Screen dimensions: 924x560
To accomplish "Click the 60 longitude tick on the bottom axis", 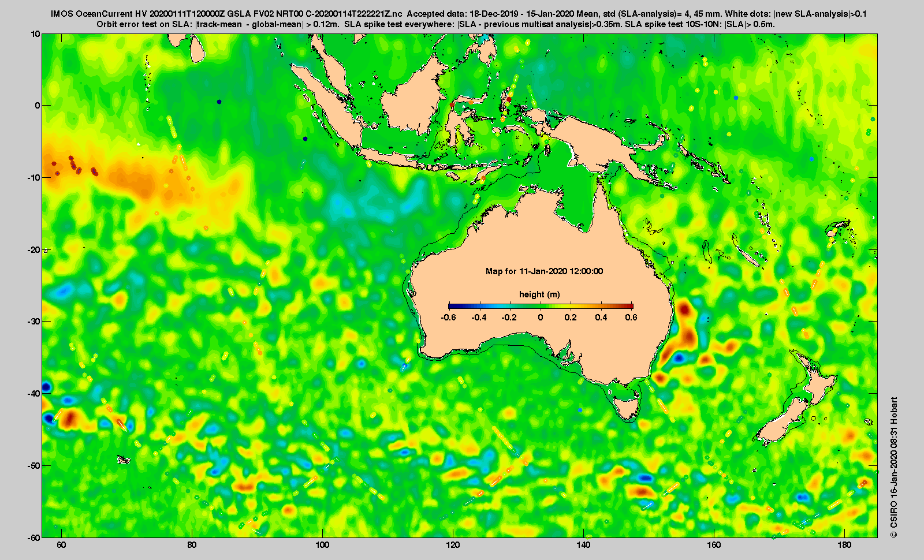I will coord(61,545).
